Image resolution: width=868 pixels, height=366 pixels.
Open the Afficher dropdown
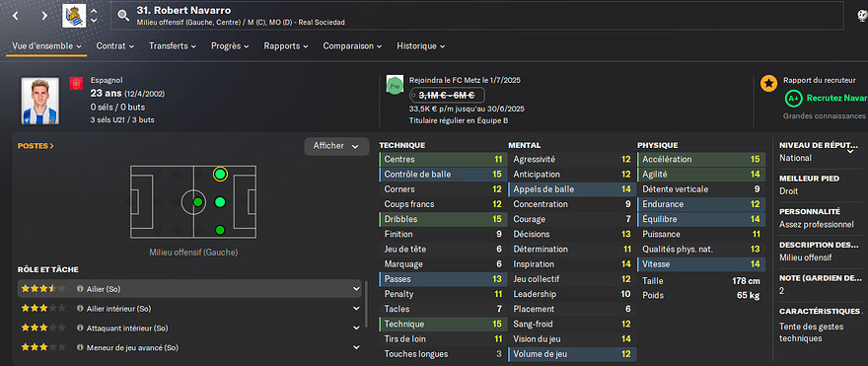tap(336, 146)
